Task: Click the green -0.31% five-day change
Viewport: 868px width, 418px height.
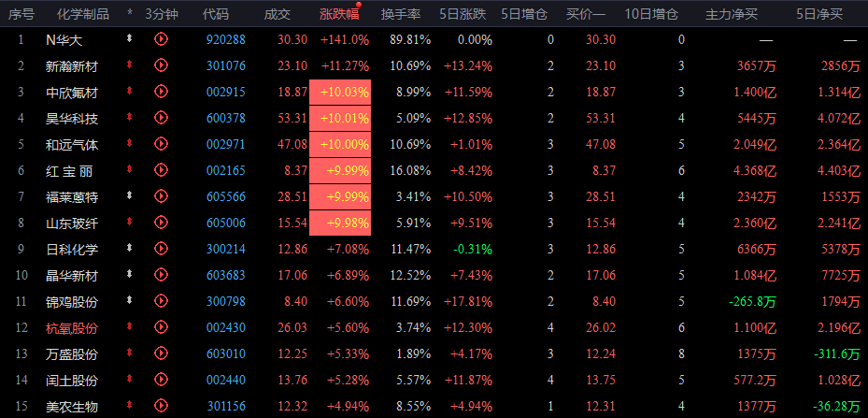Action: (x=473, y=250)
